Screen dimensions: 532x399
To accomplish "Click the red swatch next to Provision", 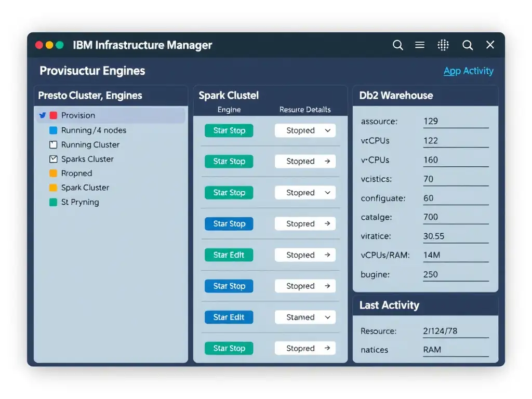I will click(54, 115).
